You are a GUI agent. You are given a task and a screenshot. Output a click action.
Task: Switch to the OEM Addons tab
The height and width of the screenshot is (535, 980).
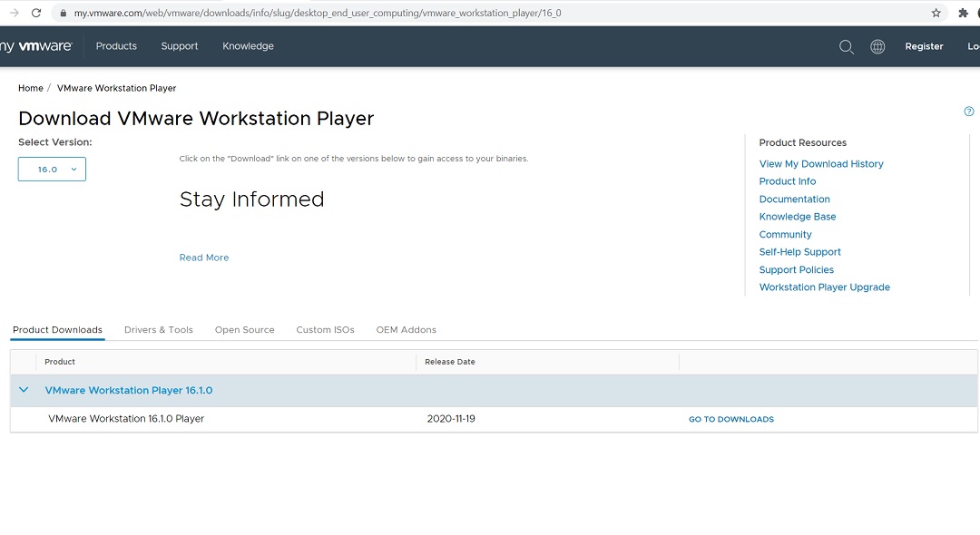point(407,330)
